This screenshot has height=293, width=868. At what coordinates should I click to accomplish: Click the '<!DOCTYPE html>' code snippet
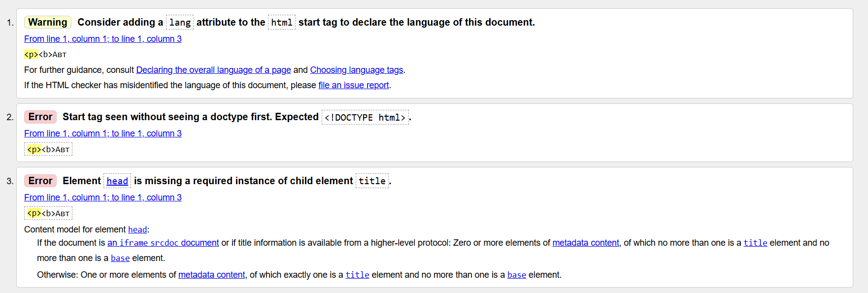(x=365, y=117)
